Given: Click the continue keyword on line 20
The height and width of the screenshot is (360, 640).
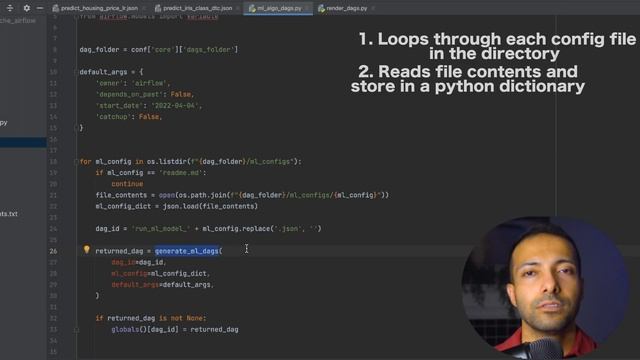Looking at the screenshot, I should [127, 184].
